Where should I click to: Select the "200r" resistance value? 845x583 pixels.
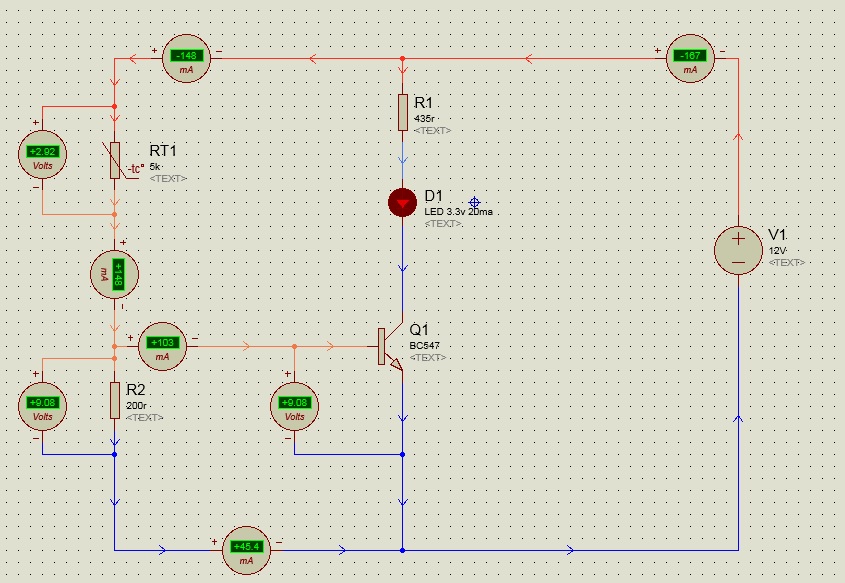(x=136, y=406)
